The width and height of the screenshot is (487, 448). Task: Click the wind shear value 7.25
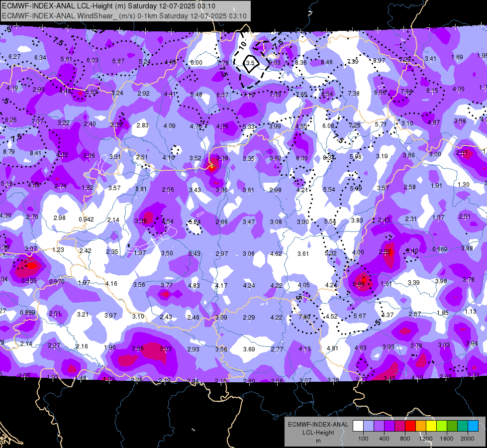point(355,125)
